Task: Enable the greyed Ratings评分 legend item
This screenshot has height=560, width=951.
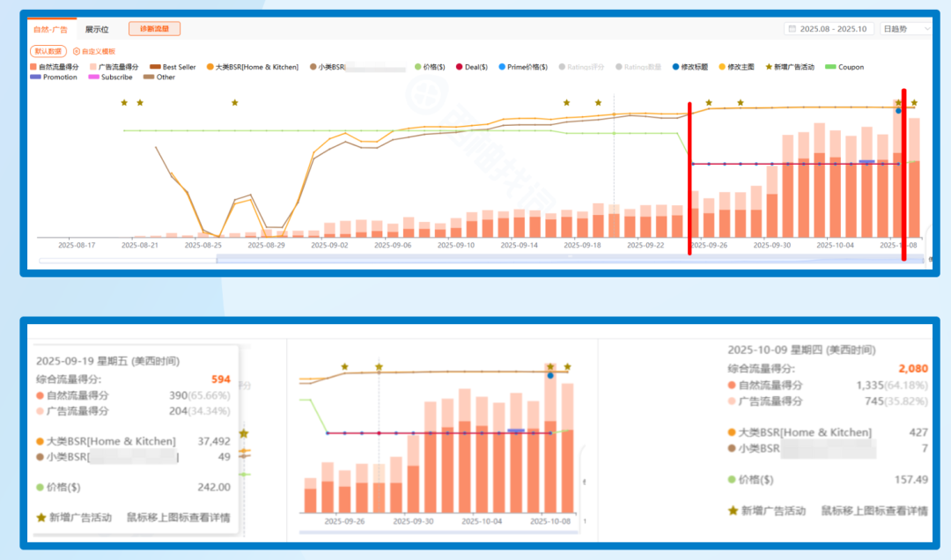Action: pyautogui.click(x=581, y=67)
